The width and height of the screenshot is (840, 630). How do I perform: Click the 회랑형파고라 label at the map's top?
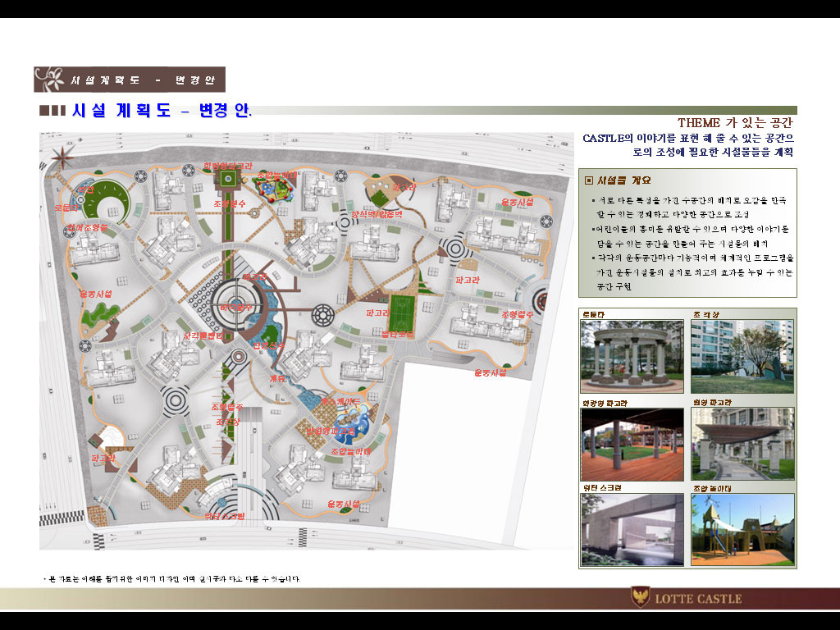[228, 166]
